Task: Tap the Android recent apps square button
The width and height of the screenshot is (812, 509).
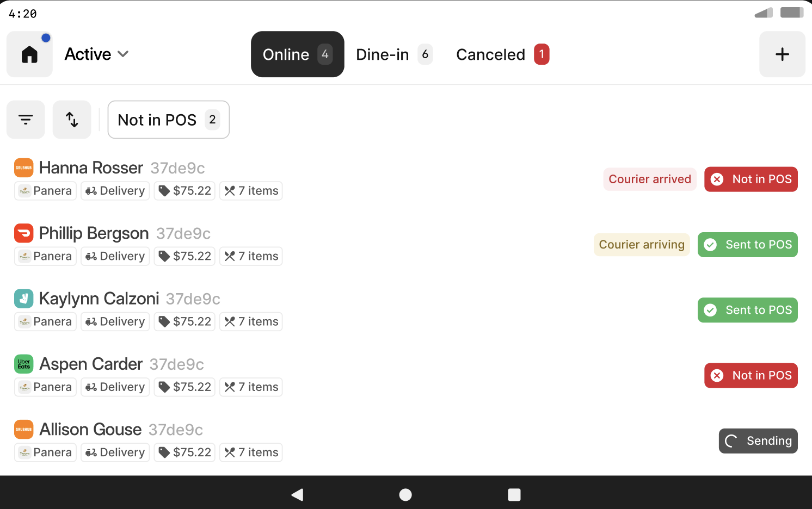Action: click(x=514, y=494)
